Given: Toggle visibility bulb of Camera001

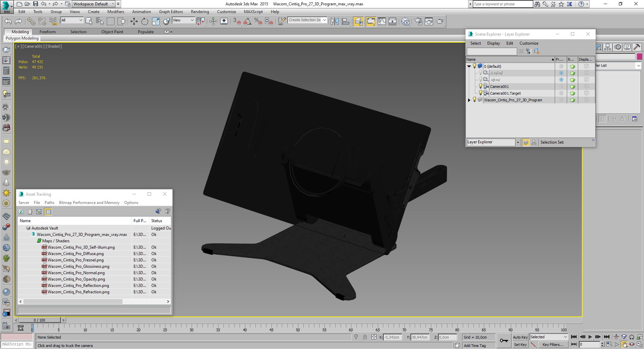Looking at the screenshot, I should tap(480, 86).
